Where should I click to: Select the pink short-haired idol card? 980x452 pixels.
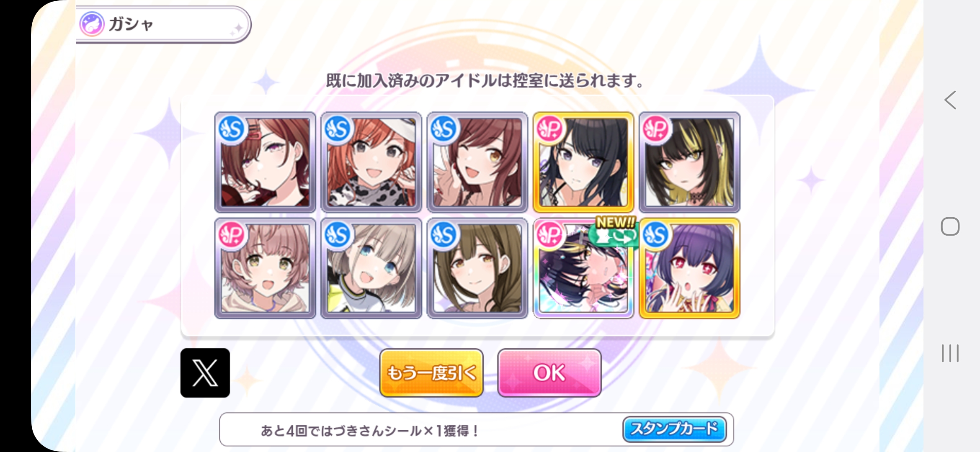click(265, 268)
